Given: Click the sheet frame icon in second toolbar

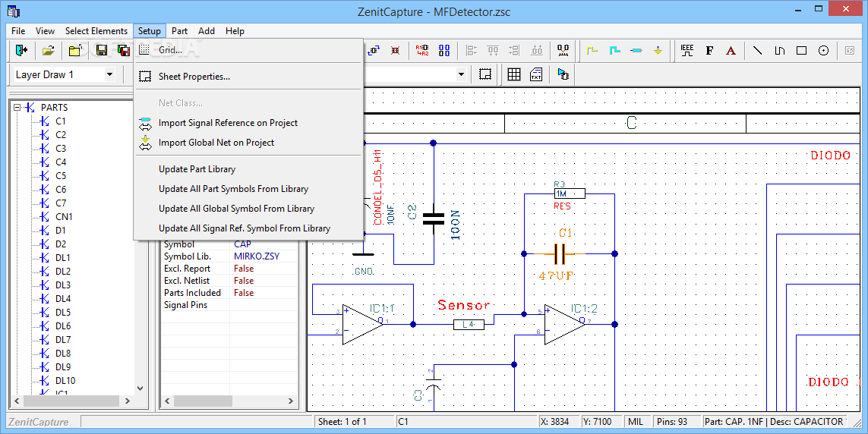Looking at the screenshot, I should pos(485,74).
